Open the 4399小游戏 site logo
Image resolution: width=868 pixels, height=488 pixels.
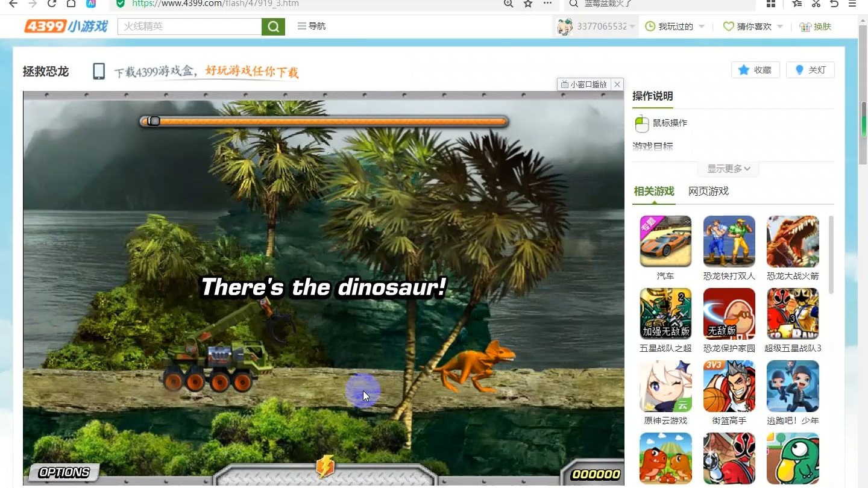66,27
